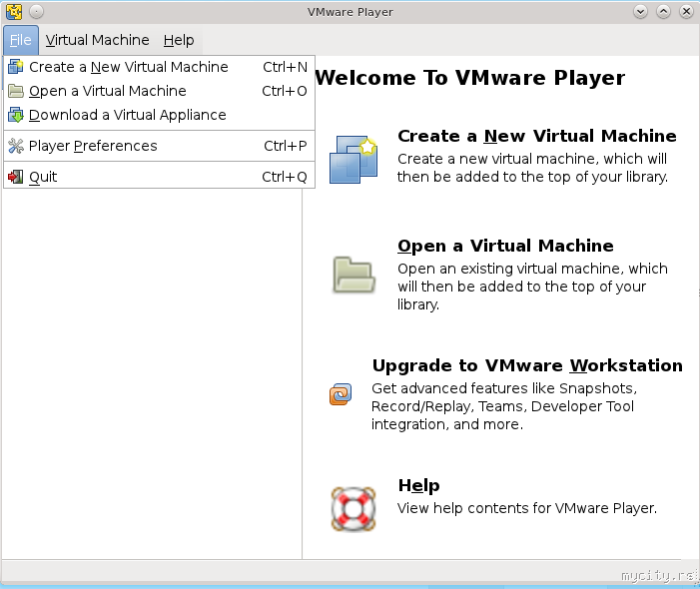
Task: Click the large blue new virtual machine icon
Action: [353, 160]
